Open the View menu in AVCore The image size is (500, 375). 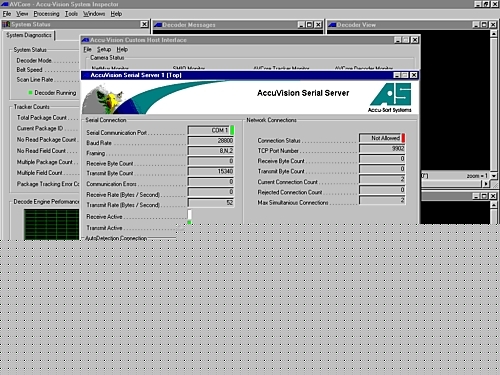pos(22,14)
